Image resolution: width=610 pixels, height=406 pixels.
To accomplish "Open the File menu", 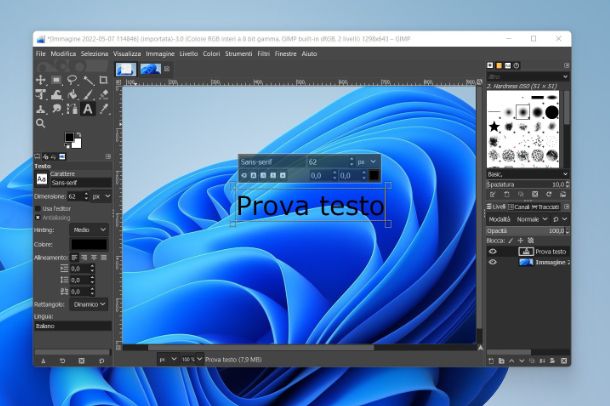I will 41,54.
